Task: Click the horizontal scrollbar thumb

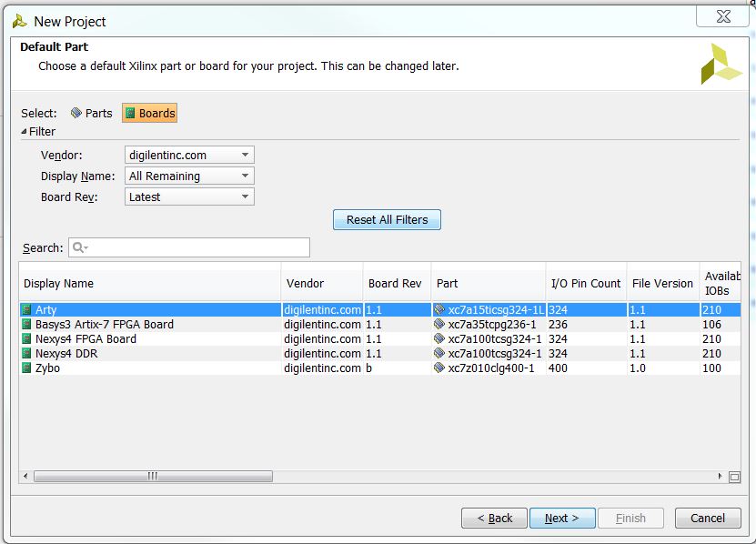Action: (x=153, y=477)
